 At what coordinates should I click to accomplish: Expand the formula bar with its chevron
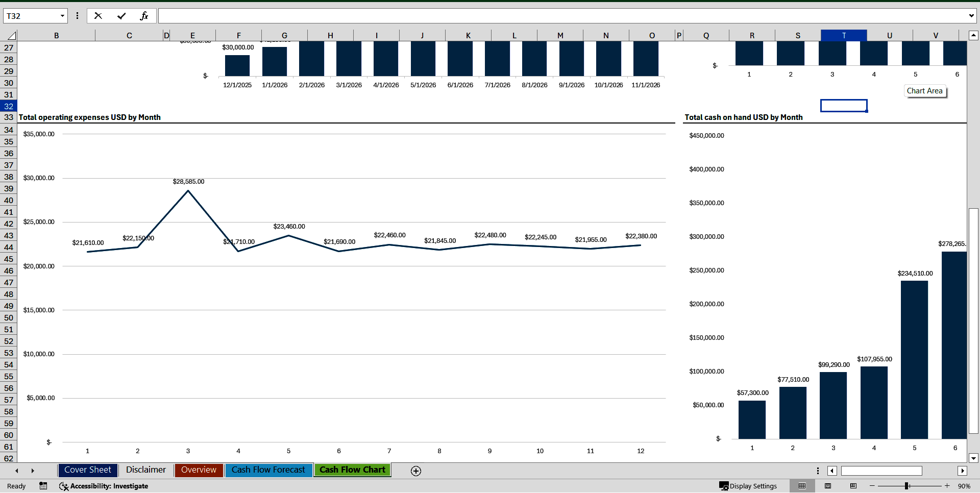[971, 16]
